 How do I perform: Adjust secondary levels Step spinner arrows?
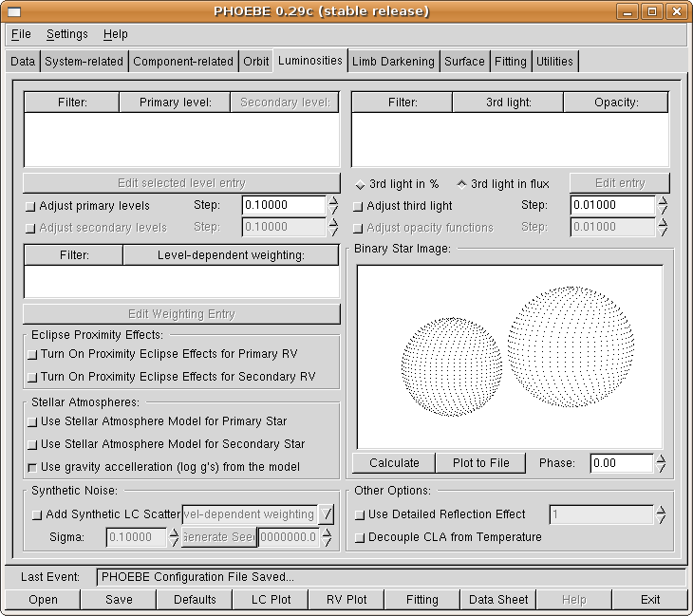(x=333, y=227)
